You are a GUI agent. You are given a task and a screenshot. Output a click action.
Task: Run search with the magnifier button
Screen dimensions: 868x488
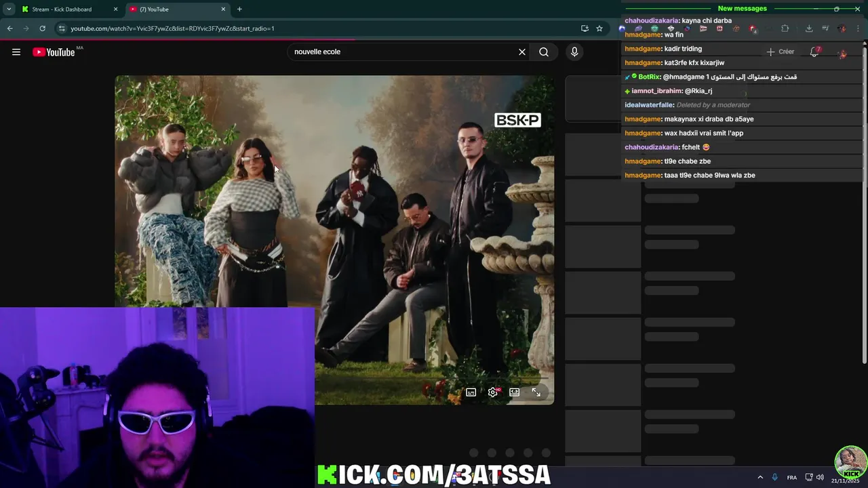(x=544, y=52)
